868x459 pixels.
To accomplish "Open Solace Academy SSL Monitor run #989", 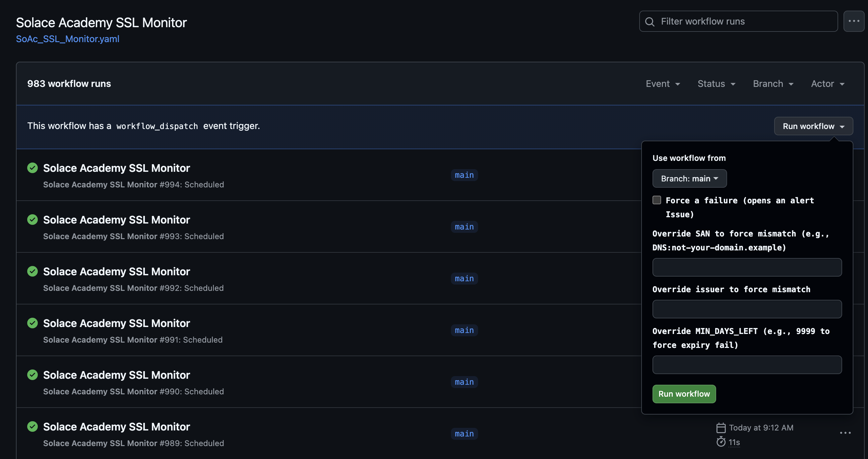I will 117,427.
